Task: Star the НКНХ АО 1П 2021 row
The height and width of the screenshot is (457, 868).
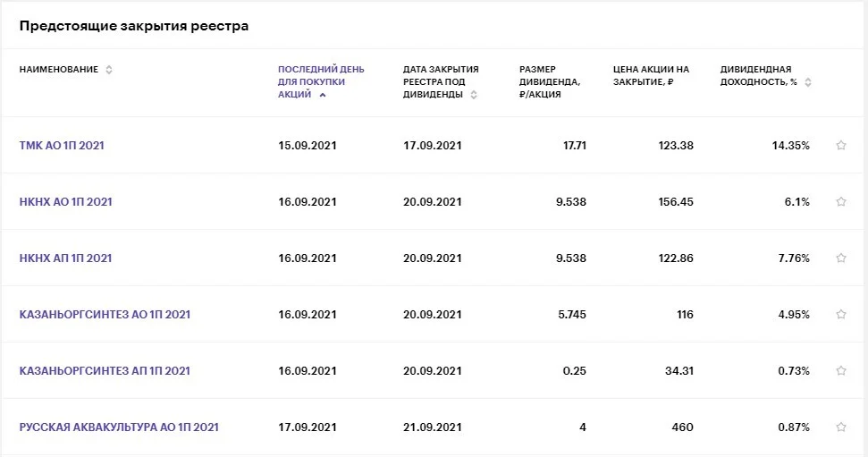Action: pyautogui.click(x=841, y=201)
